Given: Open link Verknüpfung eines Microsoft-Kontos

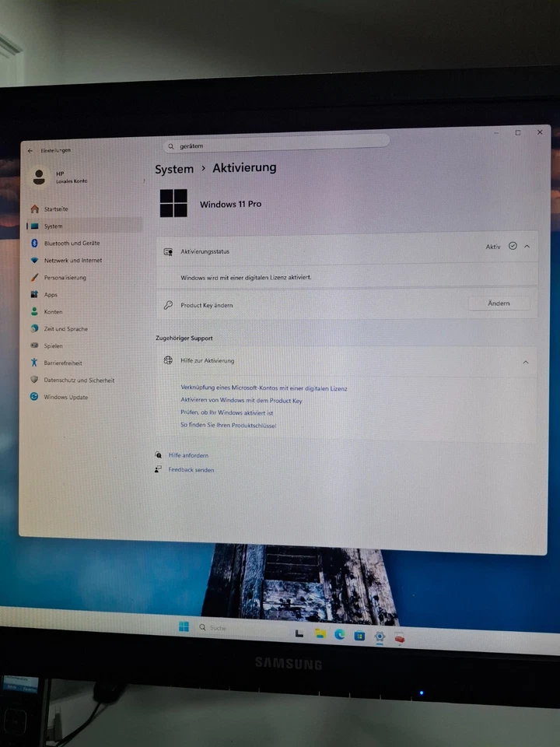Looking at the screenshot, I should click(264, 388).
